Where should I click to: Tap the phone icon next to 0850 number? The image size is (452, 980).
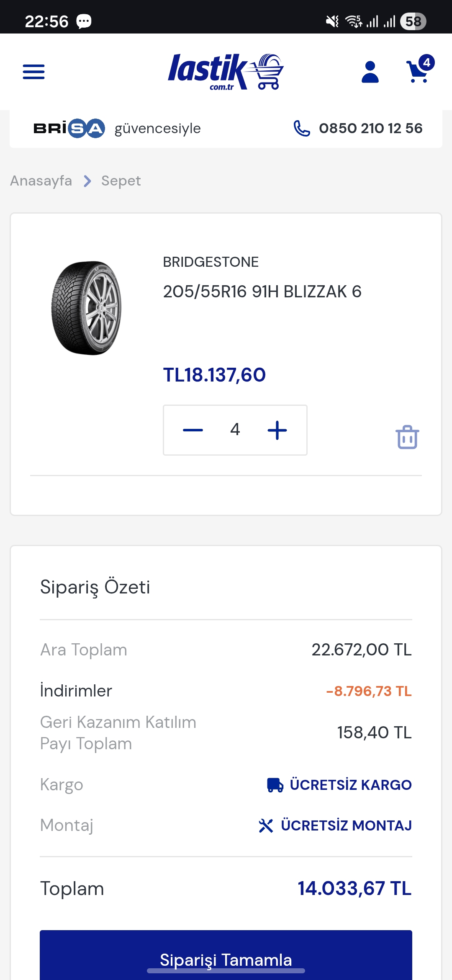pos(302,128)
